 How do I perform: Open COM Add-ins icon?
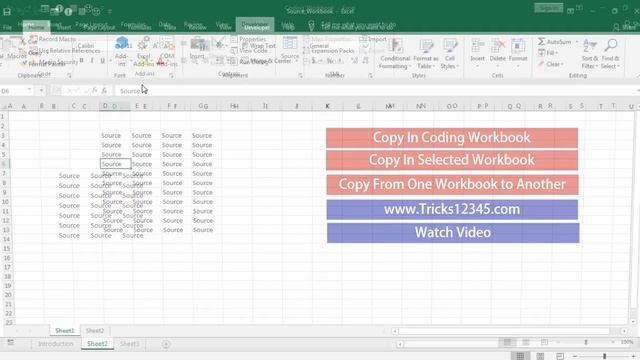pyautogui.click(x=167, y=44)
